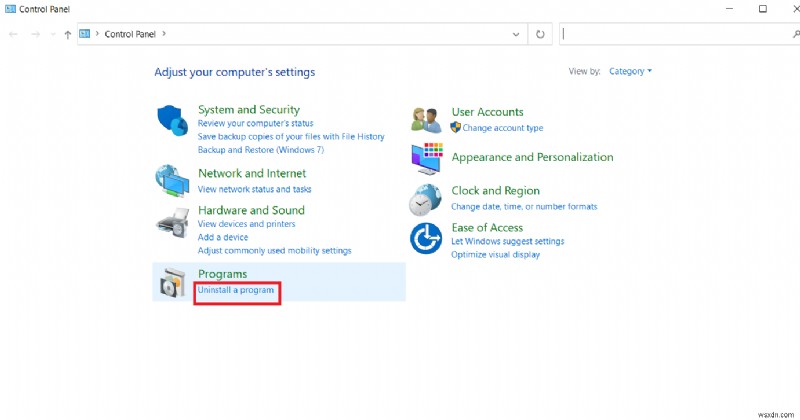Open the Programs heading
Screen dimensions: 800x420
222,275
